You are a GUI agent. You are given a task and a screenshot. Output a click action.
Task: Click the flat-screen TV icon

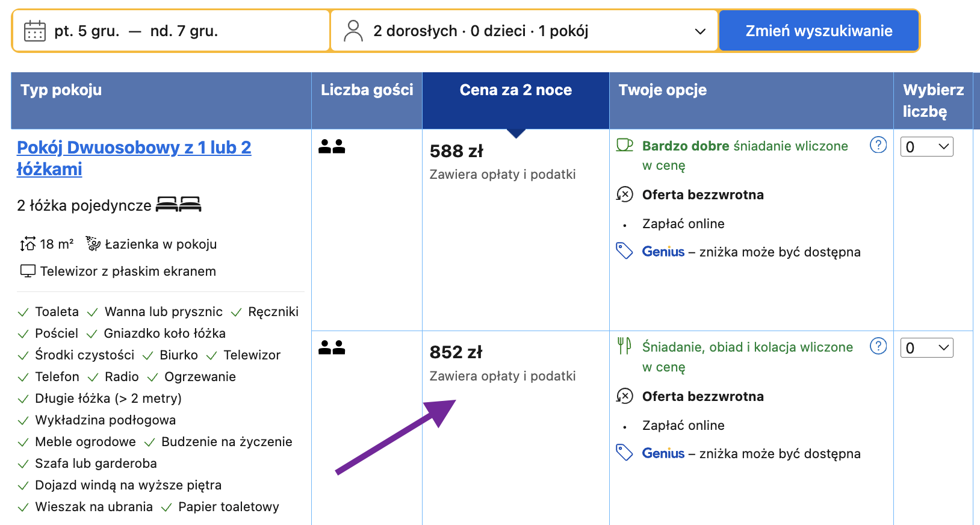pyautogui.click(x=28, y=271)
